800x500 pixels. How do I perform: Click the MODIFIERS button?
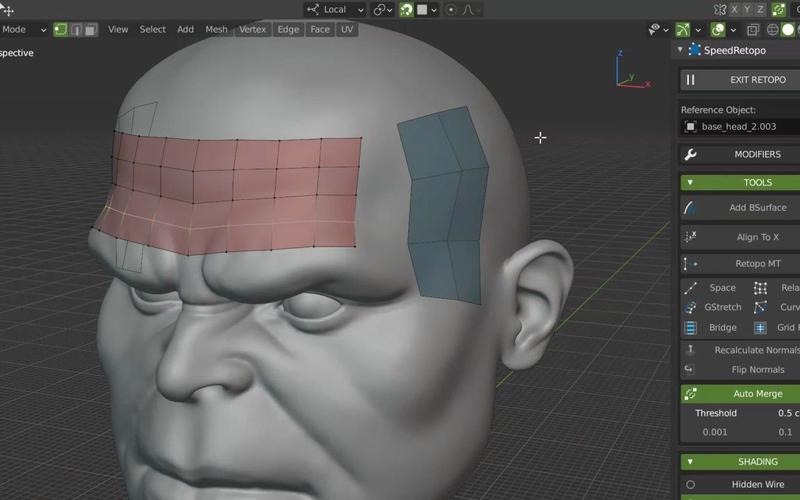click(x=740, y=155)
